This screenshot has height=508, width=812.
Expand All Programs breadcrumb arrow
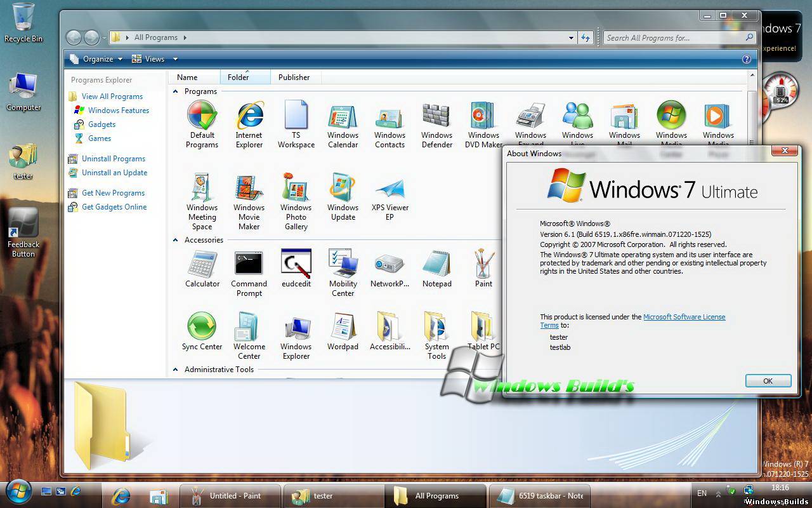click(185, 37)
